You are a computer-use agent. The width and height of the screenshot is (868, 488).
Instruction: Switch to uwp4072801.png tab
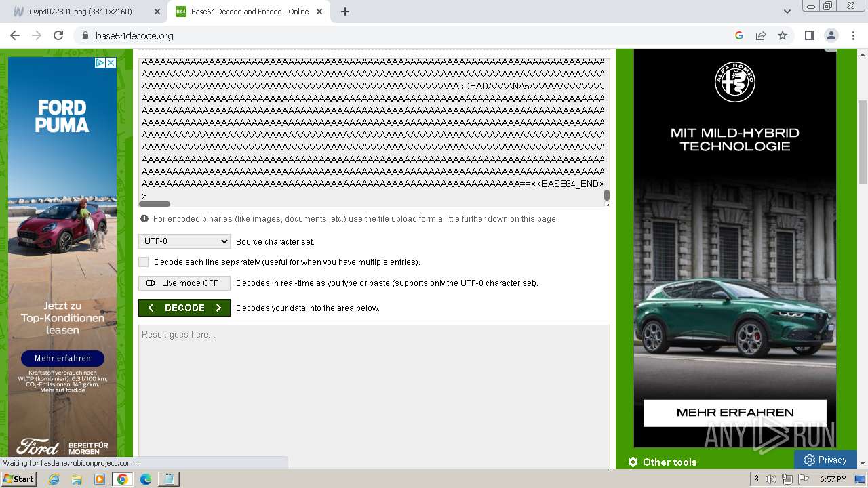(x=81, y=12)
